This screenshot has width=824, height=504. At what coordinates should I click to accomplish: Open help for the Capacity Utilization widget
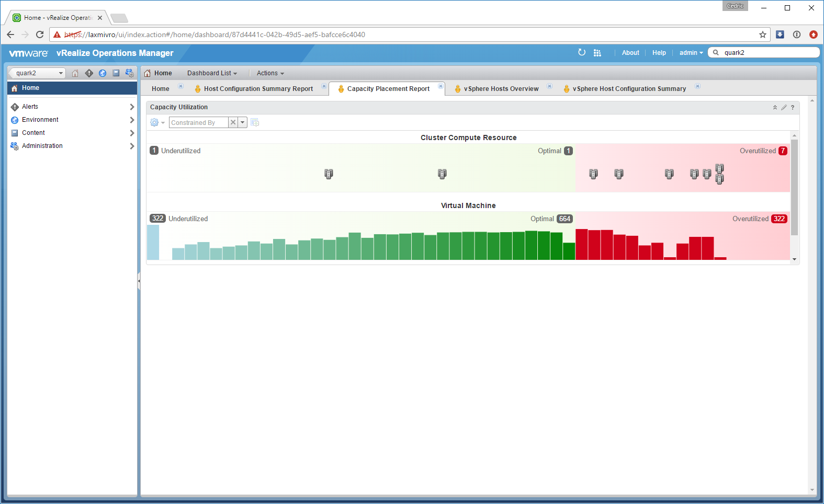pyautogui.click(x=793, y=108)
